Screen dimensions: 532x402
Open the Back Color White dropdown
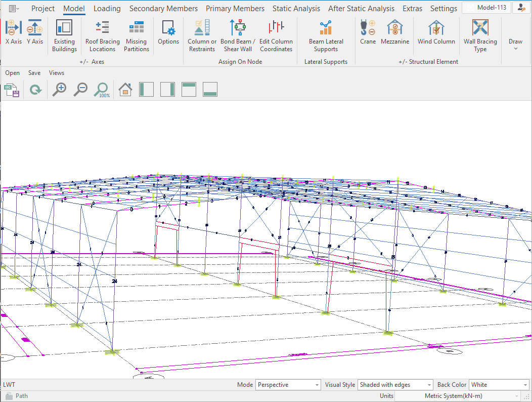499,385
